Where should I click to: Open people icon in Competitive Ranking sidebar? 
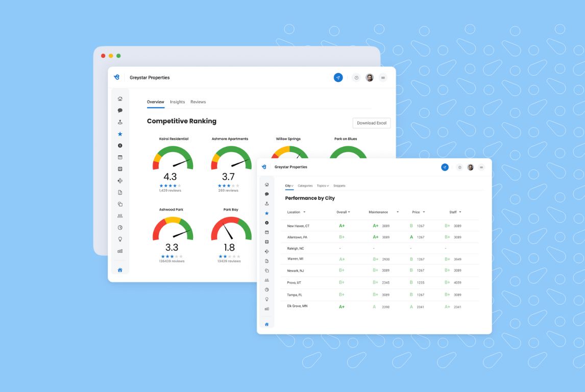click(x=120, y=216)
